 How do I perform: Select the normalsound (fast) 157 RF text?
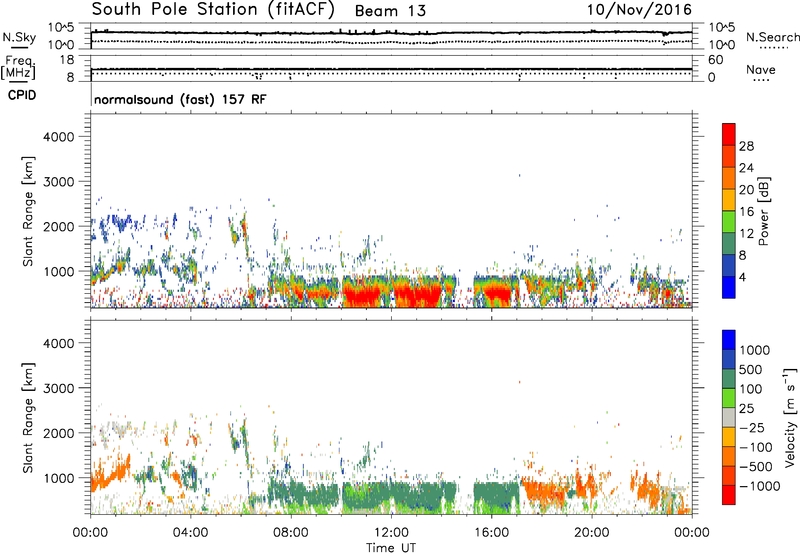(180, 99)
